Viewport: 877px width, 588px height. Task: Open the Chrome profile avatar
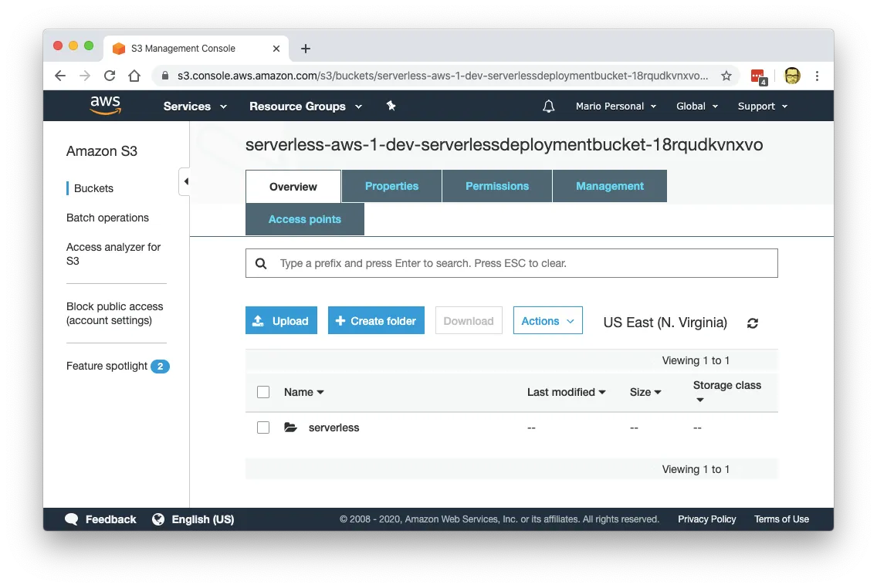tap(792, 76)
